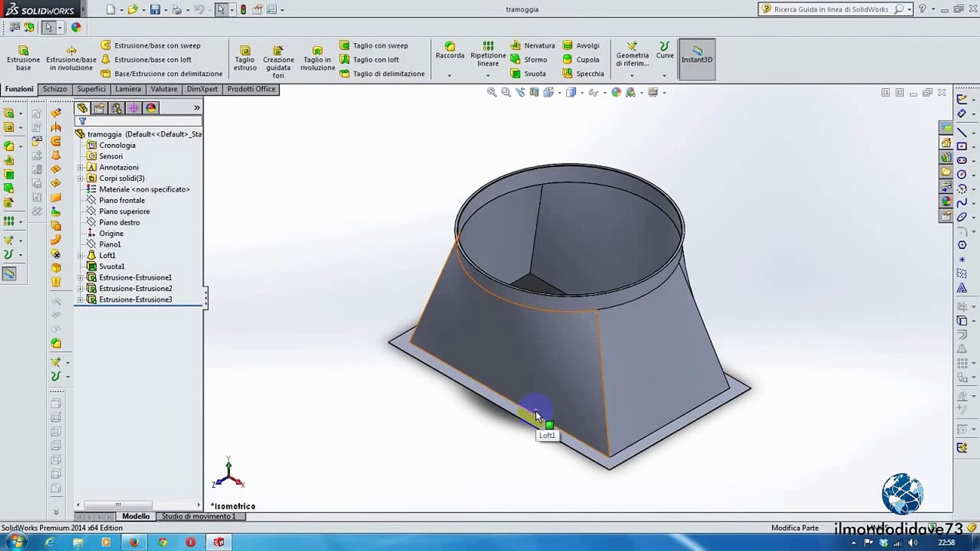This screenshot has width=980, height=551.
Task: Click the Cupola dome tool
Action: point(567,60)
